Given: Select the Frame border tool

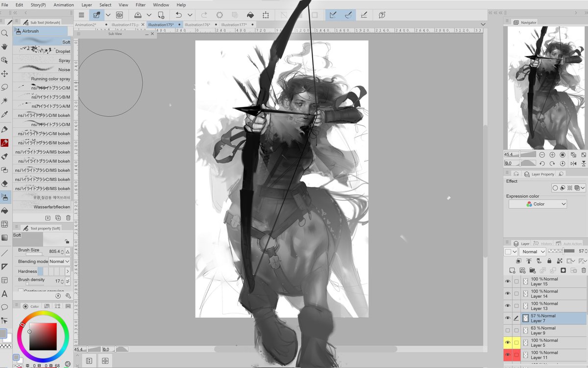Looking at the screenshot, I should tap(4, 280).
